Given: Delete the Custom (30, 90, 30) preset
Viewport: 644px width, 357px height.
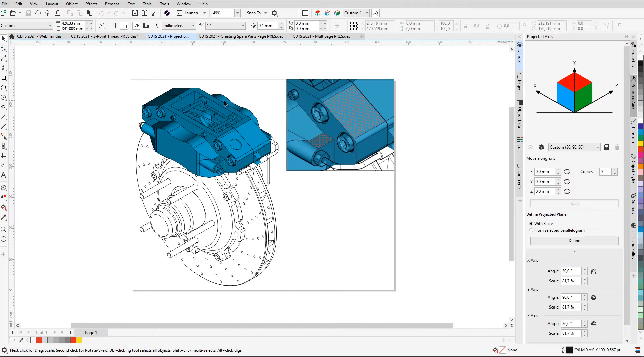Looking at the screenshot, I should tap(617, 147).
